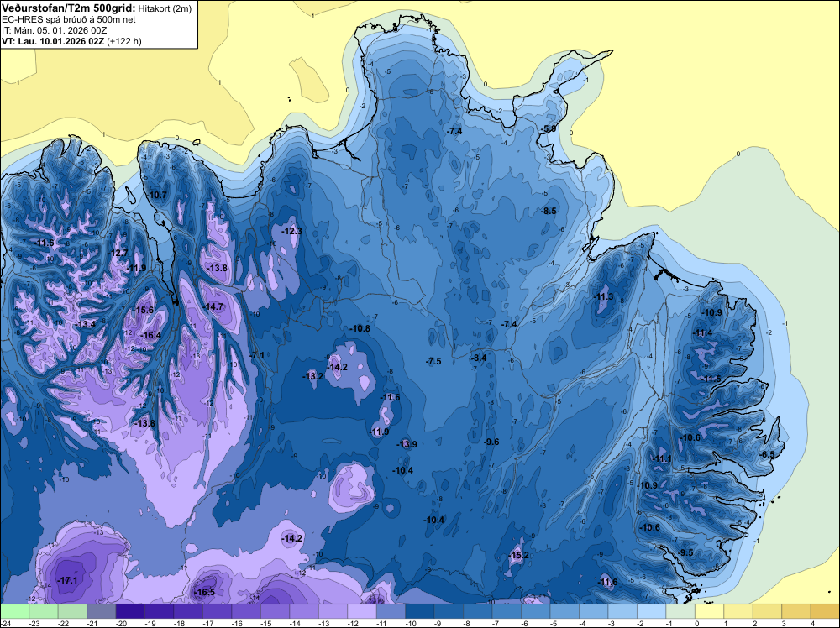Click the '(+122 h)' forecast offset text
840x628 pixels.
pyautogui.click(x=124, y=41)
